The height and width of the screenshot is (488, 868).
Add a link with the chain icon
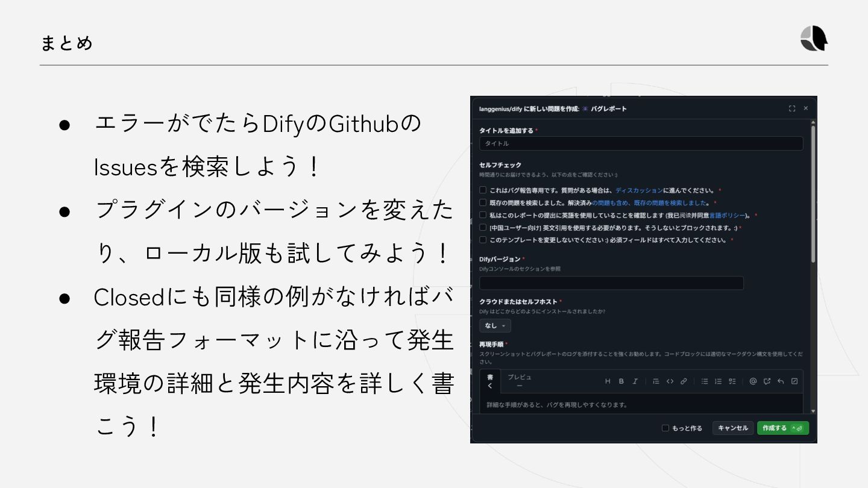[684, 381]
